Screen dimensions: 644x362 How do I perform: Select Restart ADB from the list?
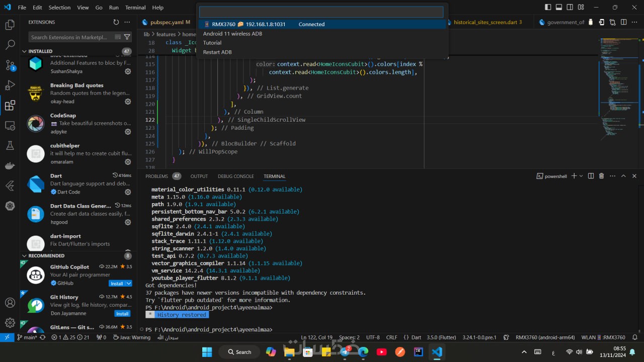coord(217,52)
